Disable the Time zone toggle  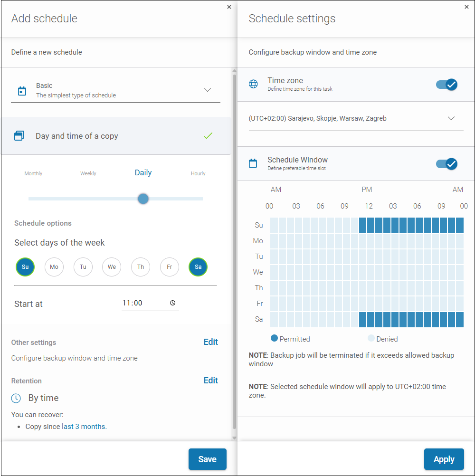click(x=446, y=85)
